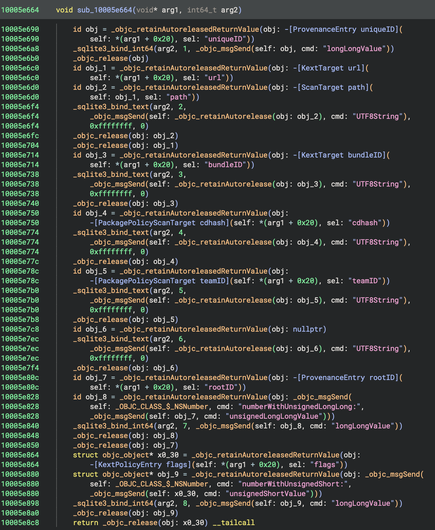Select the "path" sel string literal
The height and width of the screenshot is (530, 435).
pos(178,97)
